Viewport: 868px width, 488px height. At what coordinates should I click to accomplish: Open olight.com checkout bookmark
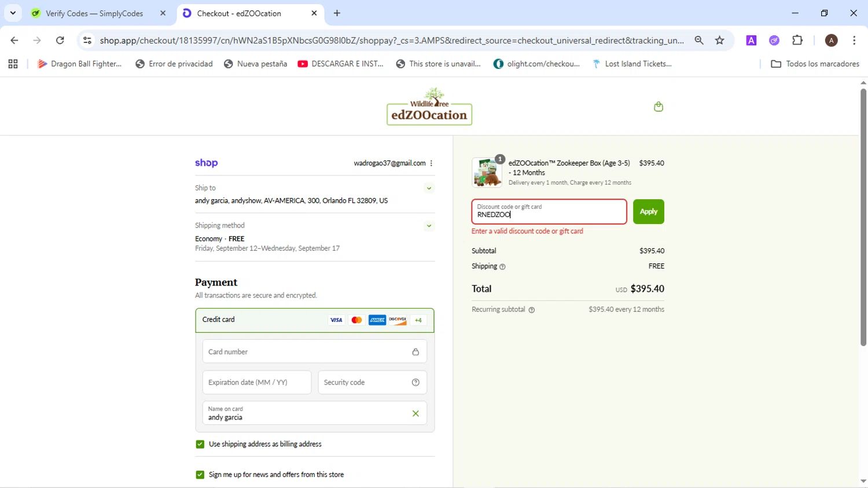tap(537, 64)
